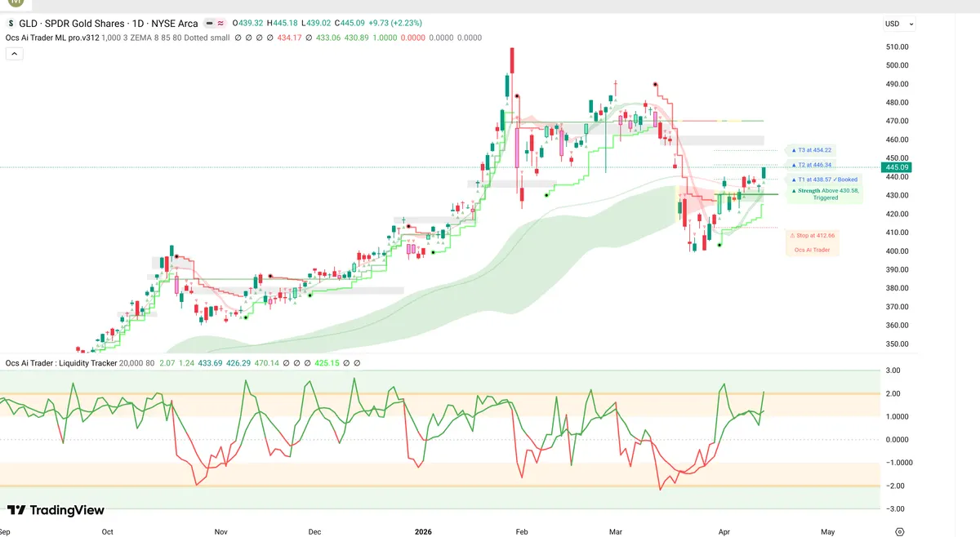Click the Stop at 412.66 label
Viewport: 980px width, 537px height.
[812, 235]
